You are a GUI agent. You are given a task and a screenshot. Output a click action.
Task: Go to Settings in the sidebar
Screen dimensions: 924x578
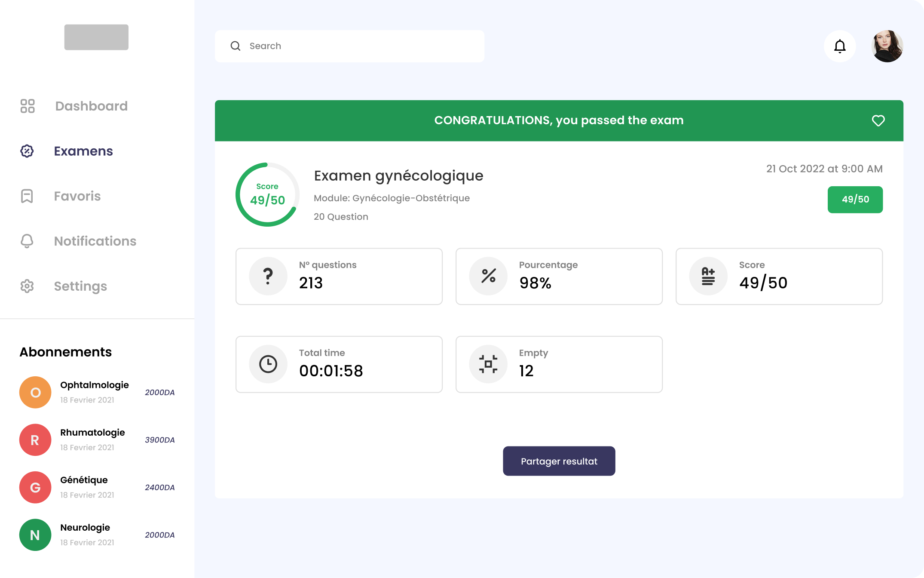80,286
